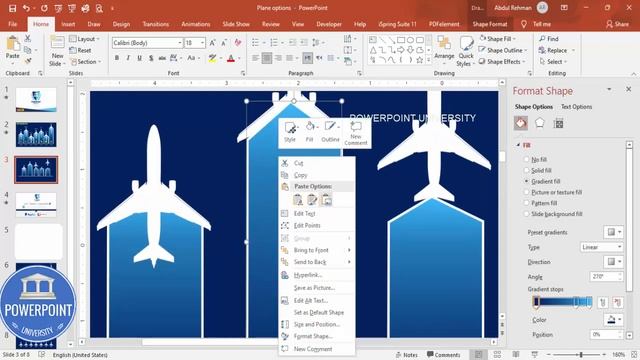This screenshot has width=640, height=360.
Task: Open the Design ribbon tab
Action: [121, 24]
